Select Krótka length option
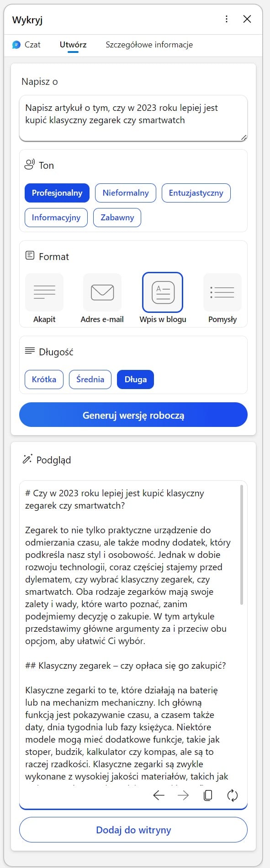The height and width of the screenshot is (868, 270). (x=44, y=379)
